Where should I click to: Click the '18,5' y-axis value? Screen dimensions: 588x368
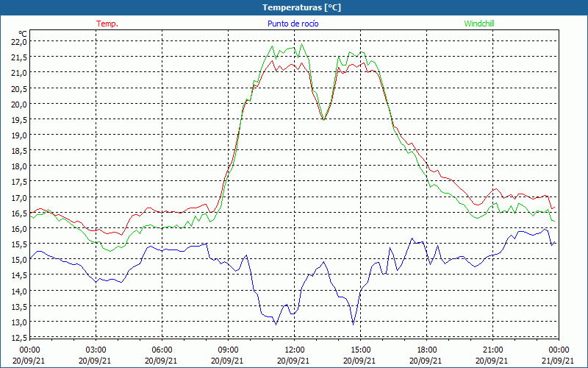[18, 151]
